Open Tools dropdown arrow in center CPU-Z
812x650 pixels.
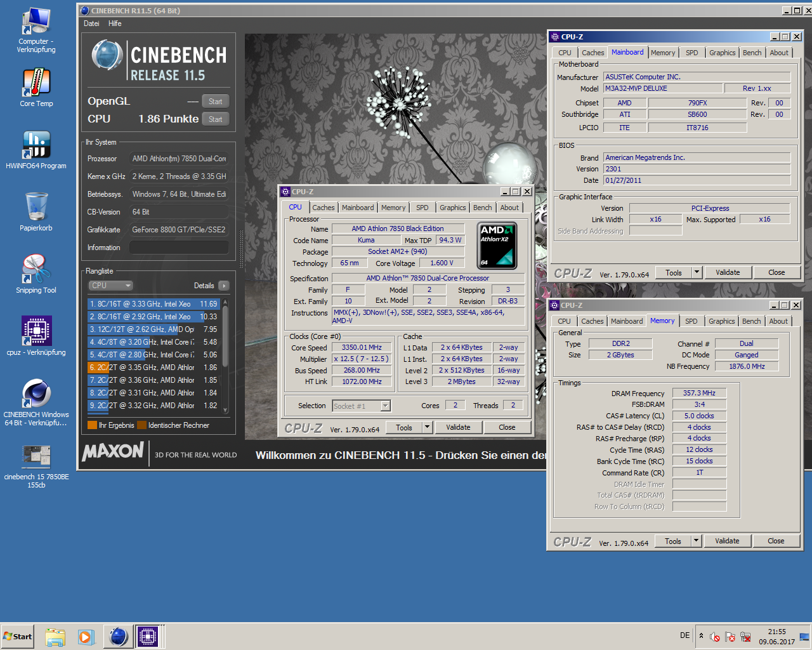click(x=427, y=427)
